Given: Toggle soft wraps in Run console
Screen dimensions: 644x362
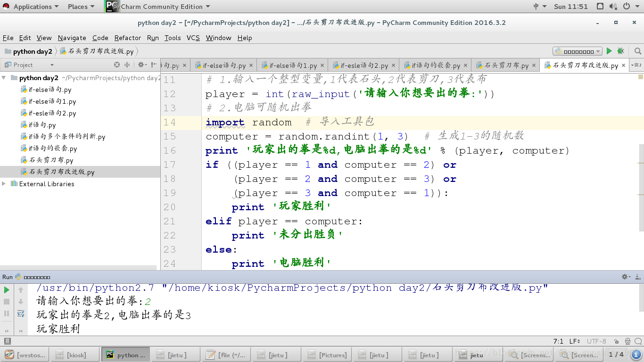Looking at the screenshot, I should coord(21,313).
